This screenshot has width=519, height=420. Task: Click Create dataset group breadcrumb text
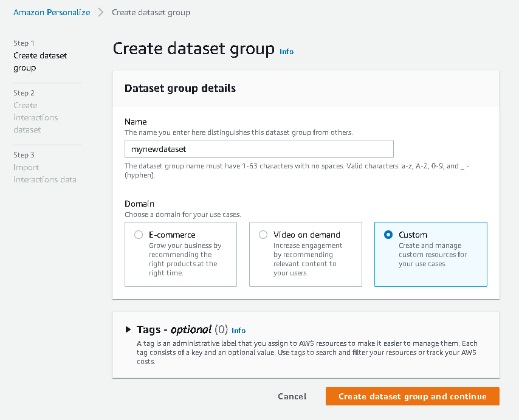(151, 12)
